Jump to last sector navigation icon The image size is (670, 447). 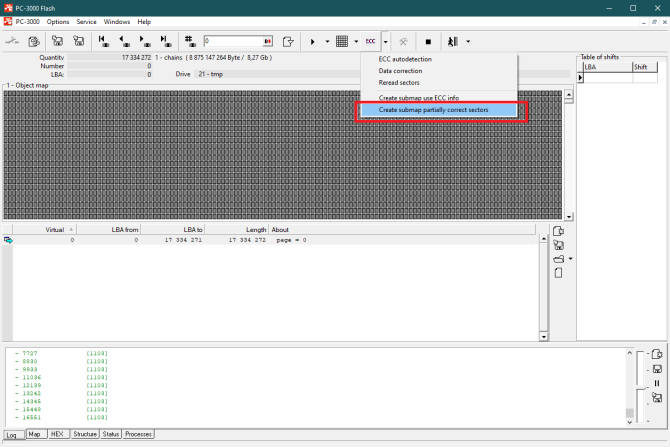tap(164, 41)
